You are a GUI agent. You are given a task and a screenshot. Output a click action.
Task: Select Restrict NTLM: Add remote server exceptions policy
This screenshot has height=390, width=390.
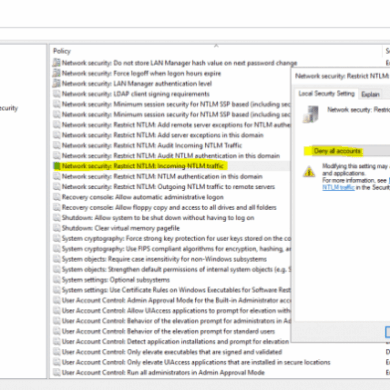pyautogui.click(x=176, y=125)
